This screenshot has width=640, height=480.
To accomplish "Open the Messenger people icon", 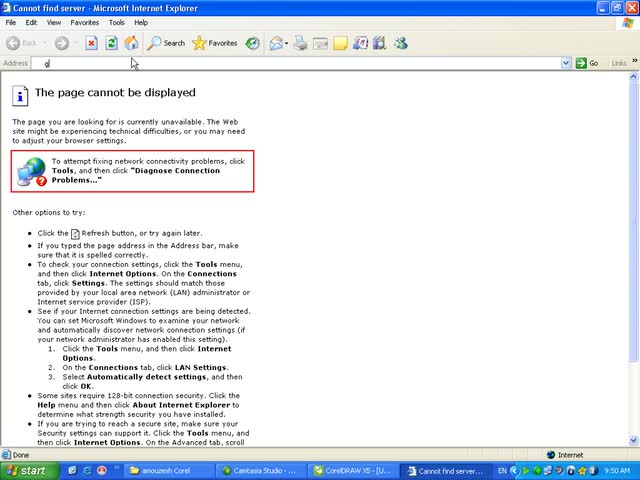I will pos(400,43).
